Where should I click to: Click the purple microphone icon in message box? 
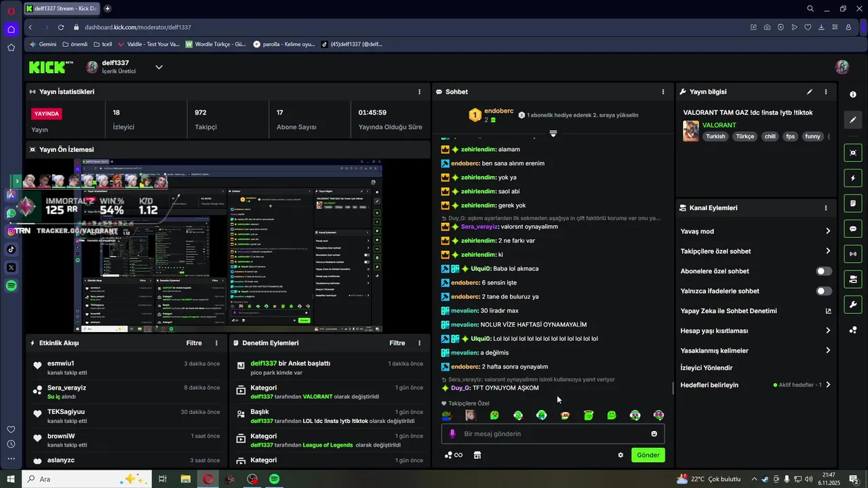(x=452, y=434)
